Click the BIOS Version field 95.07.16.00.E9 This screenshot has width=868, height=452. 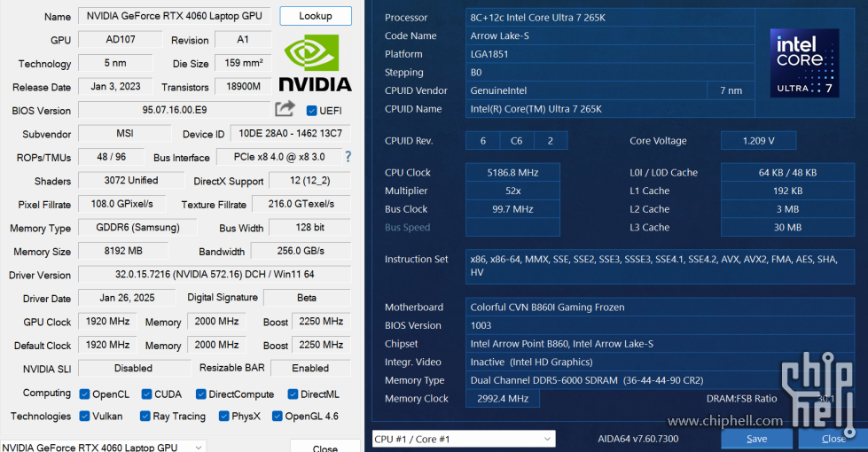click(x=175, y=110)
